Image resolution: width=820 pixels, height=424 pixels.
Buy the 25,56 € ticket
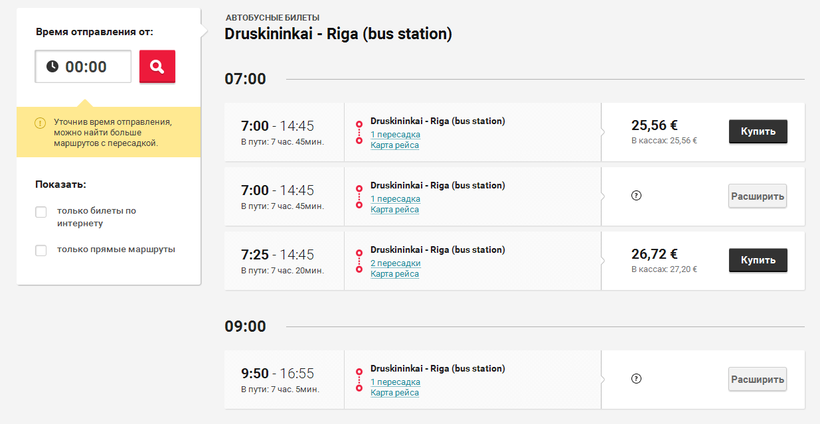[x=757, y=132]
